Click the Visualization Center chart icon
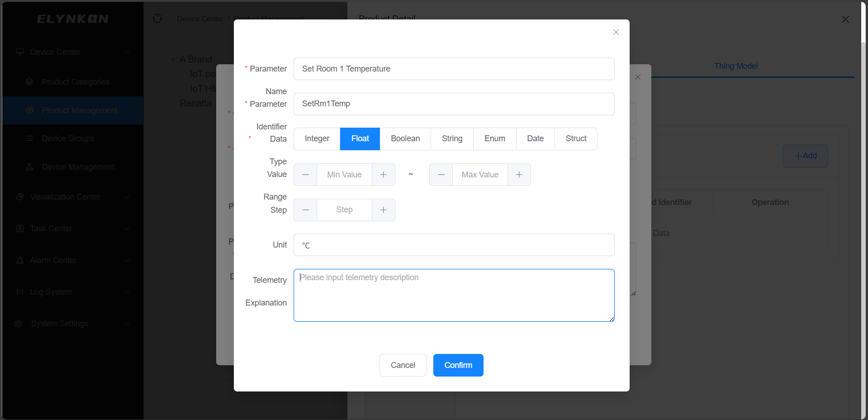 point(20,197)
